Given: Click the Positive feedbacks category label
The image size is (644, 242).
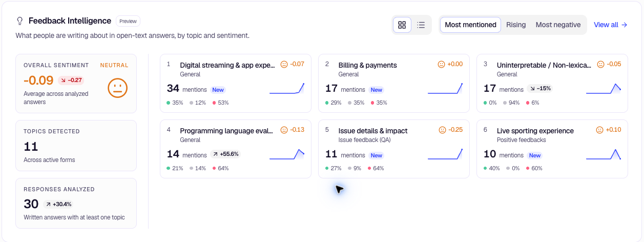Looking at the screenshot, I should pyautogui.click(x=522, y=140).
